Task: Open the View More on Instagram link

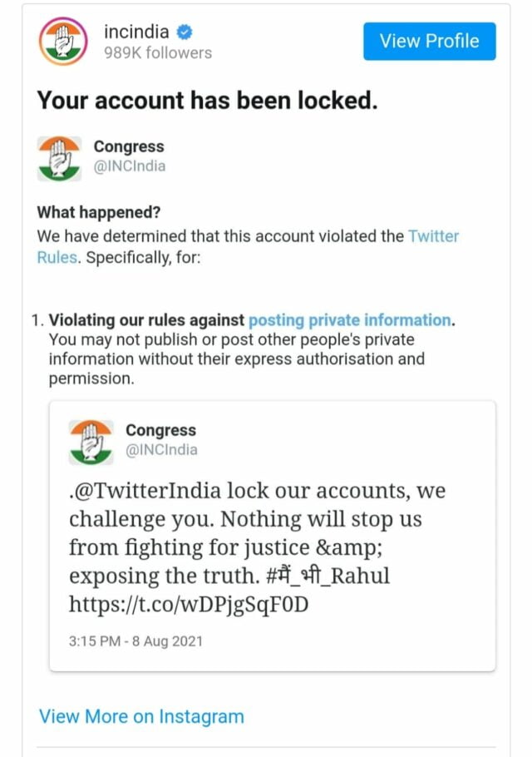Action: click(141, 716)
